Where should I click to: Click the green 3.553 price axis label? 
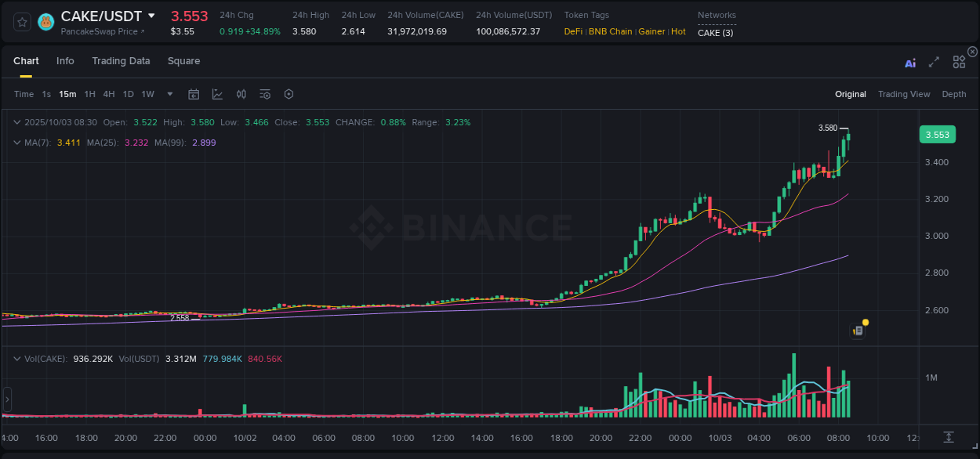point(938,134)
